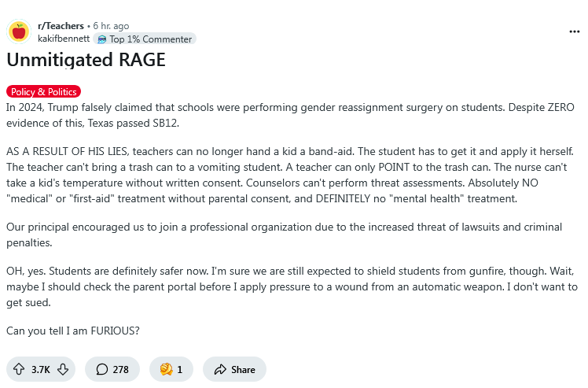Viewport: 588px width, 388px height.
Task: Click the award count number 1
Action: point(179,369)
